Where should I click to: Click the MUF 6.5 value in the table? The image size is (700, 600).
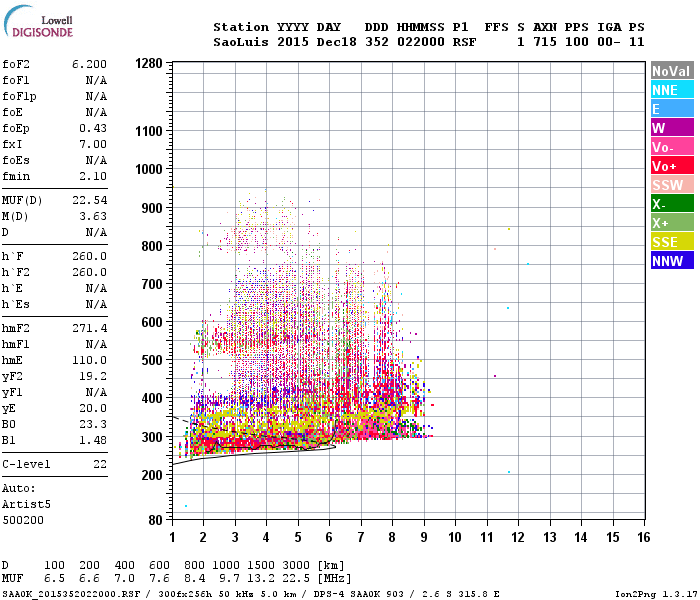point(54,579)
